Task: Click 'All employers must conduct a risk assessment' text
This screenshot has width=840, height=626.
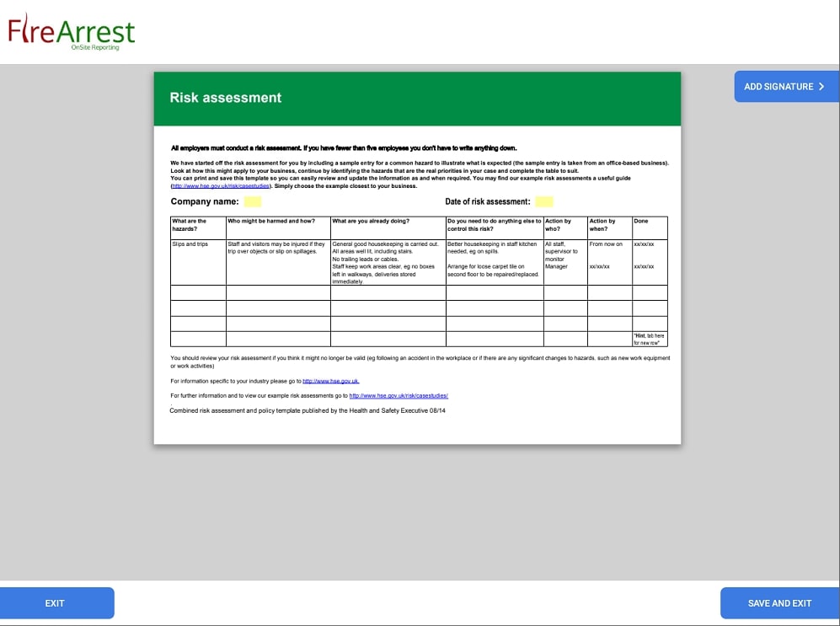Action: (344, 147)
